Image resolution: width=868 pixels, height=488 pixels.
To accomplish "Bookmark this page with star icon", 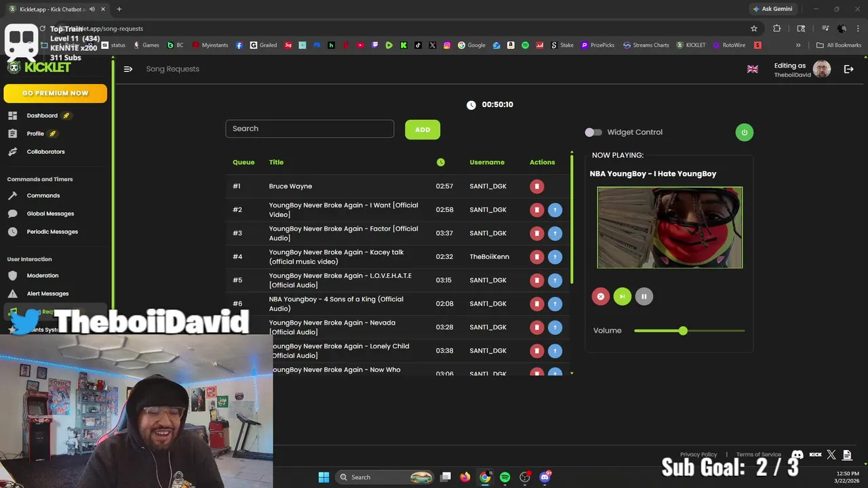I will (753, 28).
